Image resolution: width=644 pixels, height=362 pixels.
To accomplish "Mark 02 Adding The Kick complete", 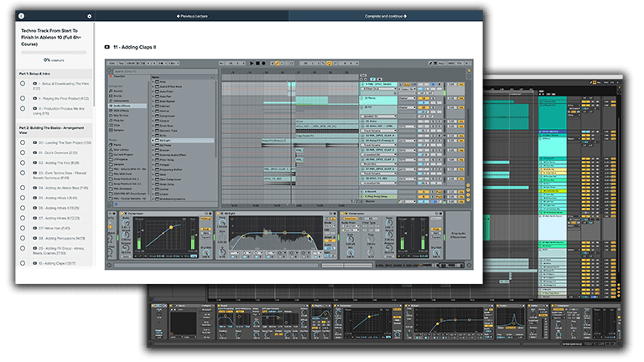I will coord(23,163).
